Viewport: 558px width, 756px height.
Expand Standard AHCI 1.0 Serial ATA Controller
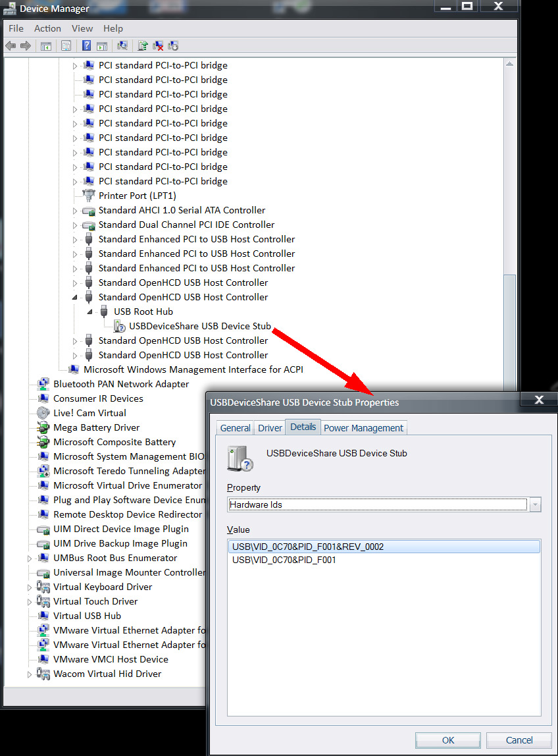[75, 211]
